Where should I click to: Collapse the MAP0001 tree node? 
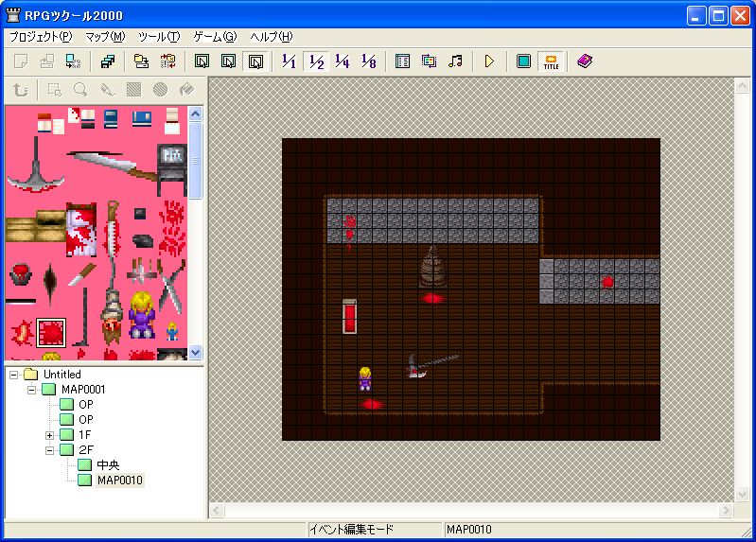[x=31, y=390]
